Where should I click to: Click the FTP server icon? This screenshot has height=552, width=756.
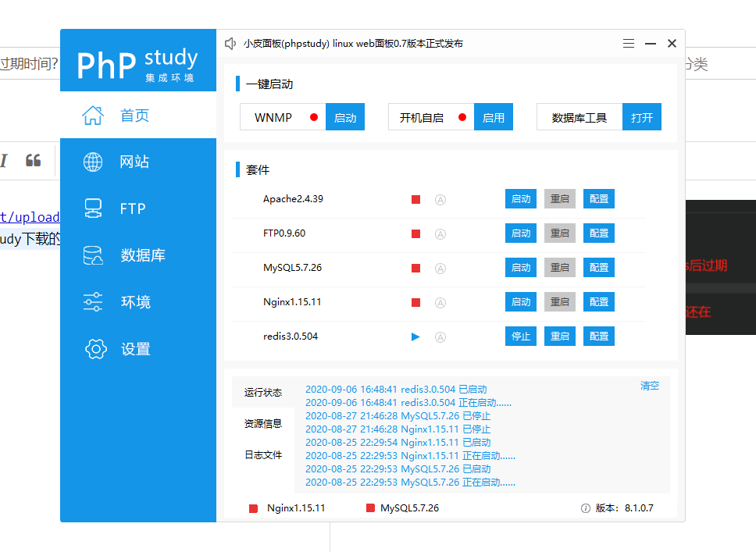(x=93, y=208)
